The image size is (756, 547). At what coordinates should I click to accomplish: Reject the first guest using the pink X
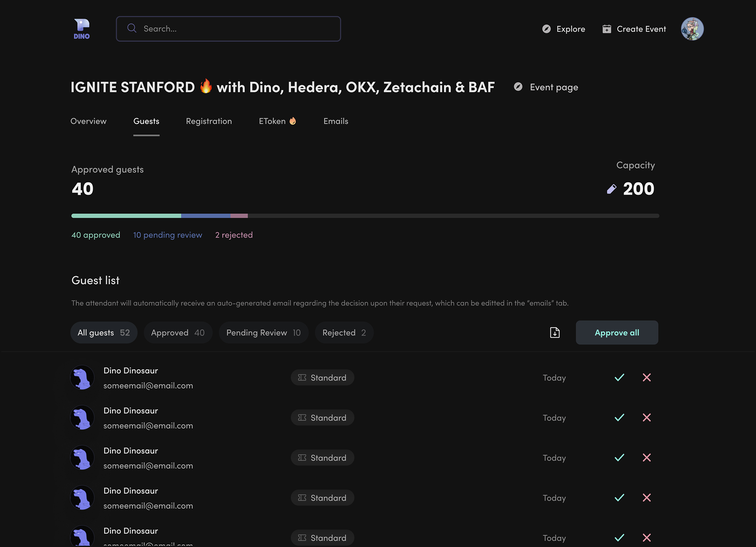(x=646, y=377)
